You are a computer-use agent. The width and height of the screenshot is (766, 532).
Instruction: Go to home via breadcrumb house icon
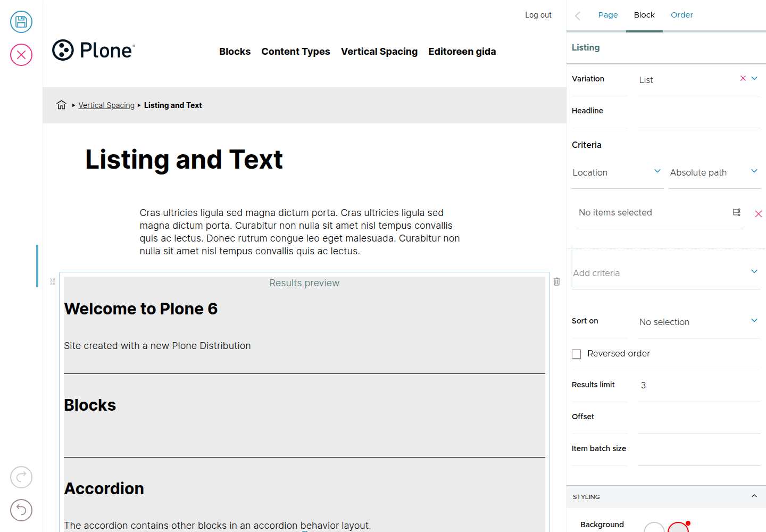click(62, 105)
